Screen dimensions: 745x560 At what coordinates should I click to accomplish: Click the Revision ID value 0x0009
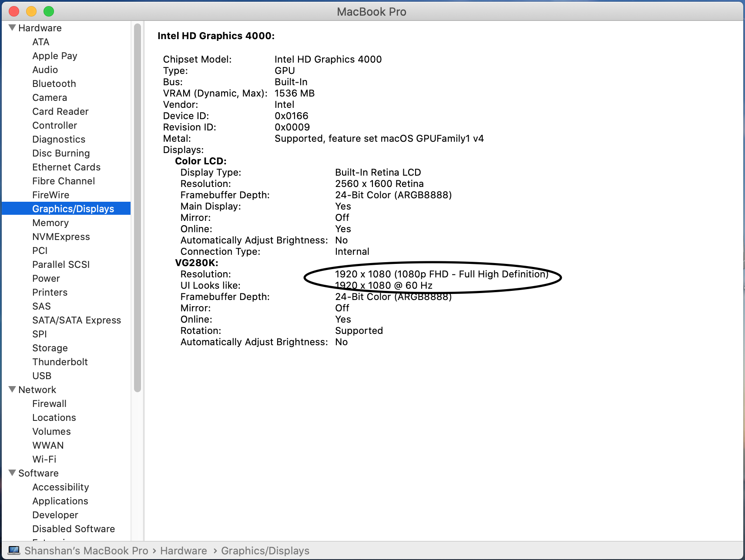[x=292, y=127]
